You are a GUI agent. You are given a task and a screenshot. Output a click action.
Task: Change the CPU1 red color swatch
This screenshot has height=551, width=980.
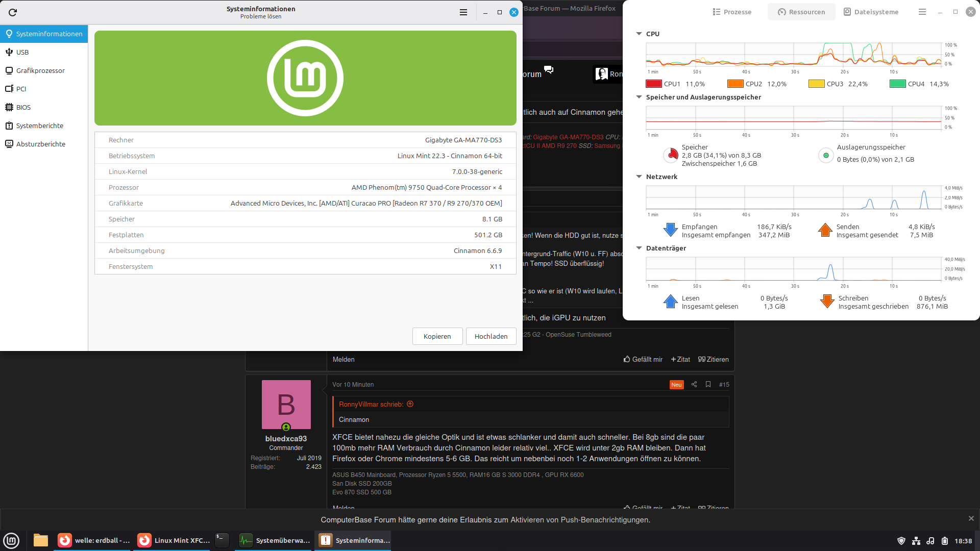point(654,84)
